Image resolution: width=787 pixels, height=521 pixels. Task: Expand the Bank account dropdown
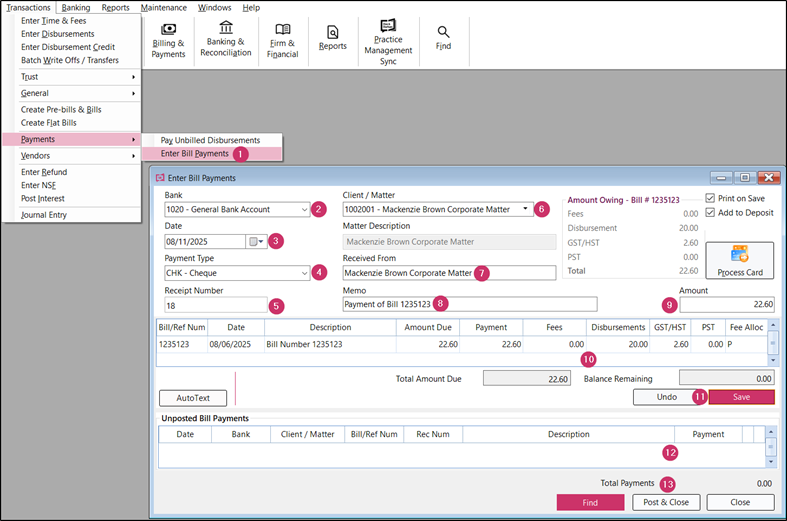point(304,210)
